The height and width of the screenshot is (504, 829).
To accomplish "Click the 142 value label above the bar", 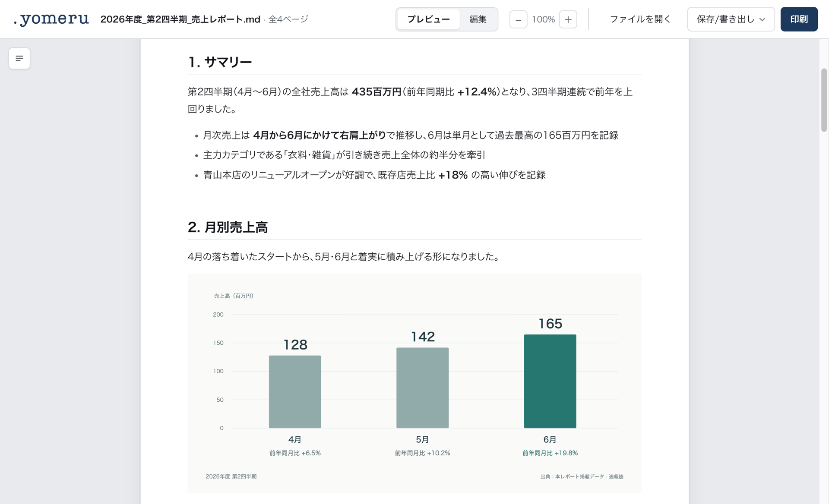I will (x=423, y=337).
